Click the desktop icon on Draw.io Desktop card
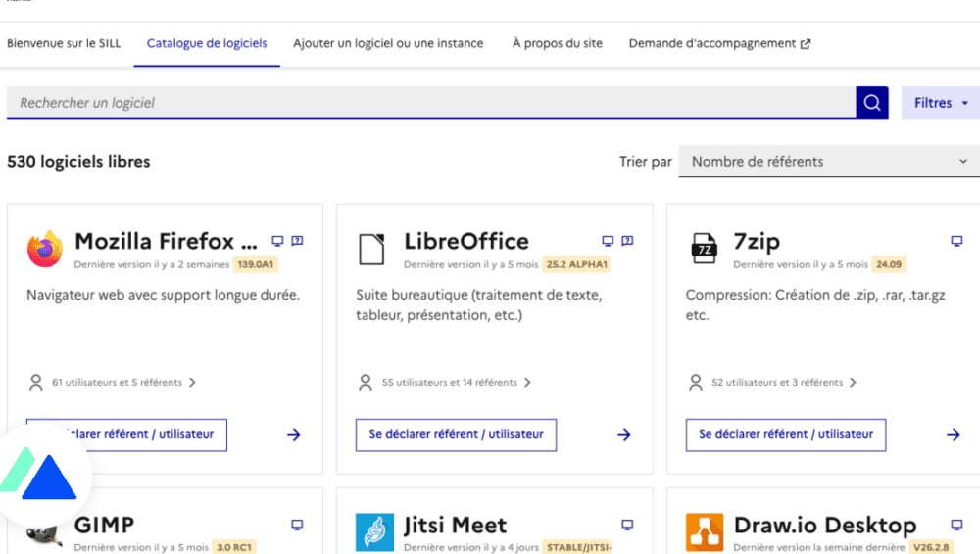This screenshot has width=980, height=554. tap(956, 525)
